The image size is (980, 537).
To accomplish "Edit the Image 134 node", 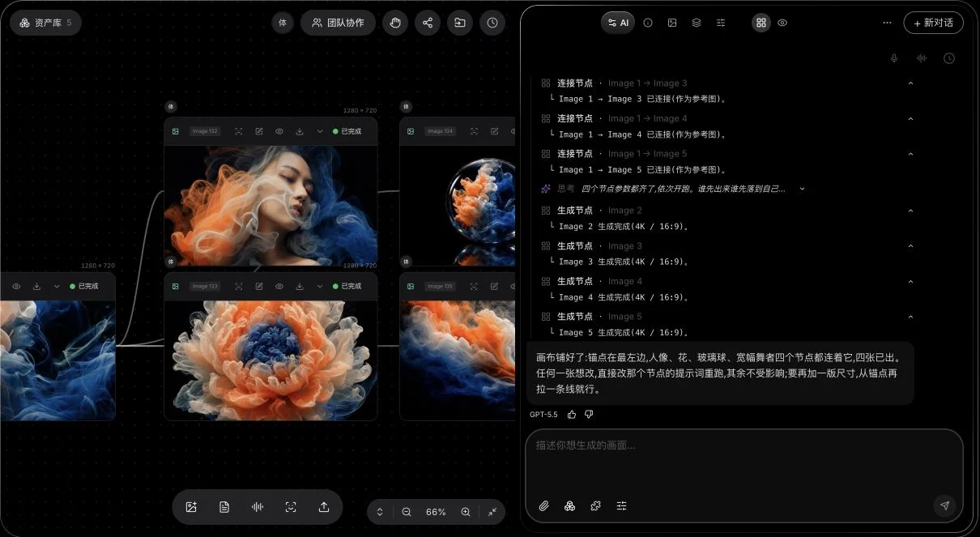I will (x=494, y=131).
